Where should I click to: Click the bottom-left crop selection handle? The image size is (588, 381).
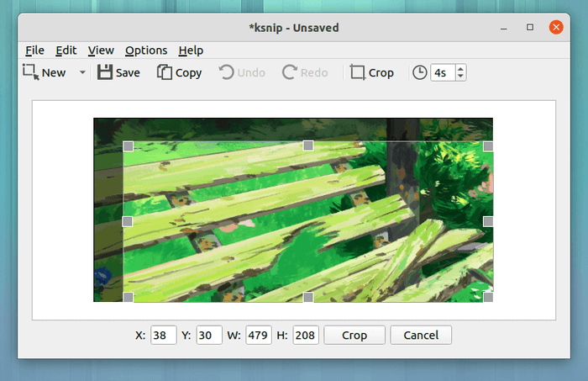point(129,297)
